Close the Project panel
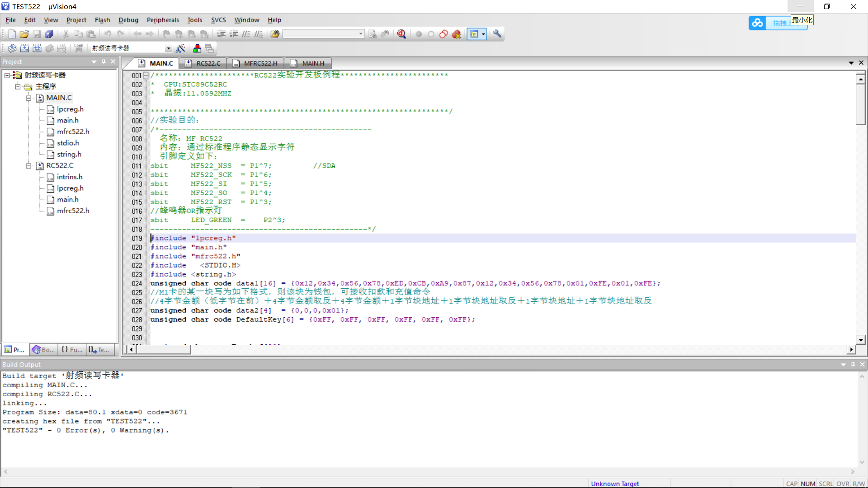Image resolution: width=868 pixels, height=488 pixels. [x=113, y=61]
